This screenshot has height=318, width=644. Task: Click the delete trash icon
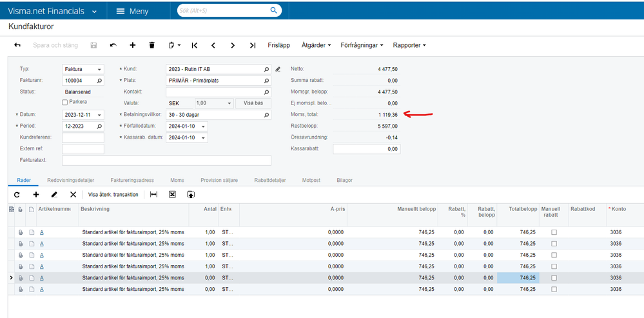coord(152,45)
